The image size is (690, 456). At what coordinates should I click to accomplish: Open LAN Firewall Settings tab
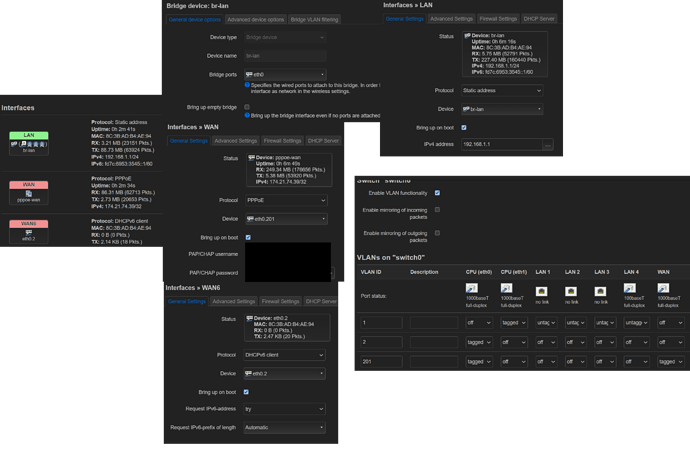pyautogui.click(x=498, y=19)
